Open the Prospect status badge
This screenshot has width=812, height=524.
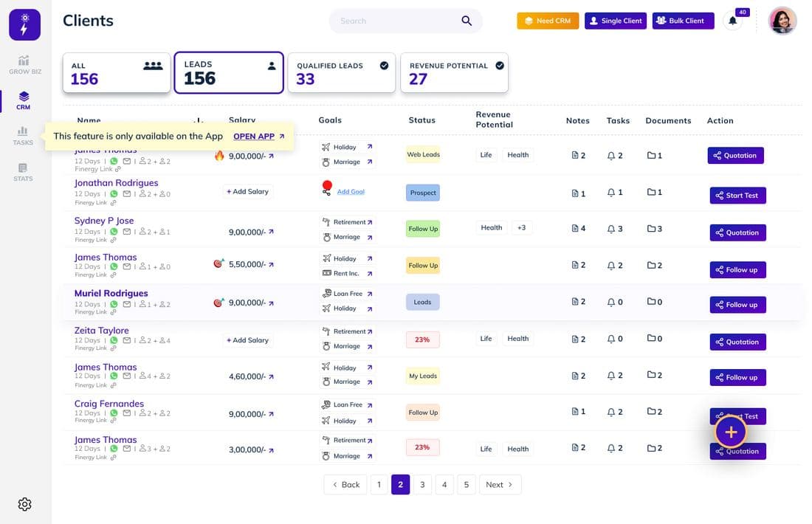point(422,193)
